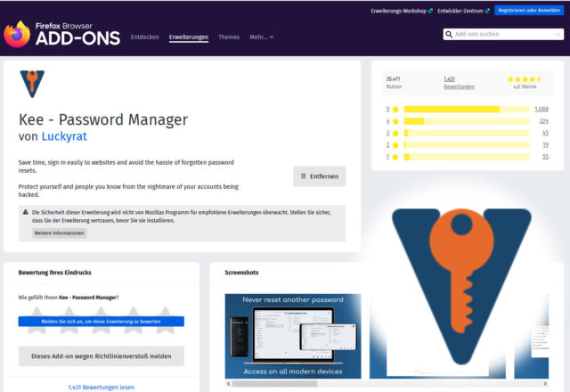Viewport: 570px width, 392px height.
Task: Click the Firefox logo in the header
Action: tap(17, 34)
